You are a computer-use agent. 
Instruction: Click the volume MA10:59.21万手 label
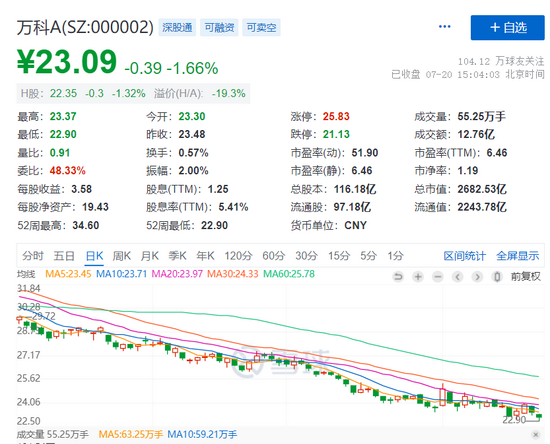(x=202, y=435)
